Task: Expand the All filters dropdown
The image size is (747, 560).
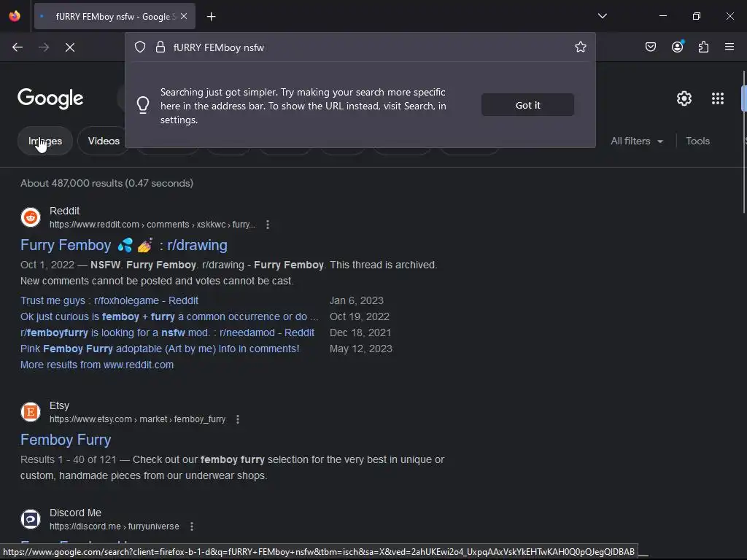Action: tap(637, 141)
